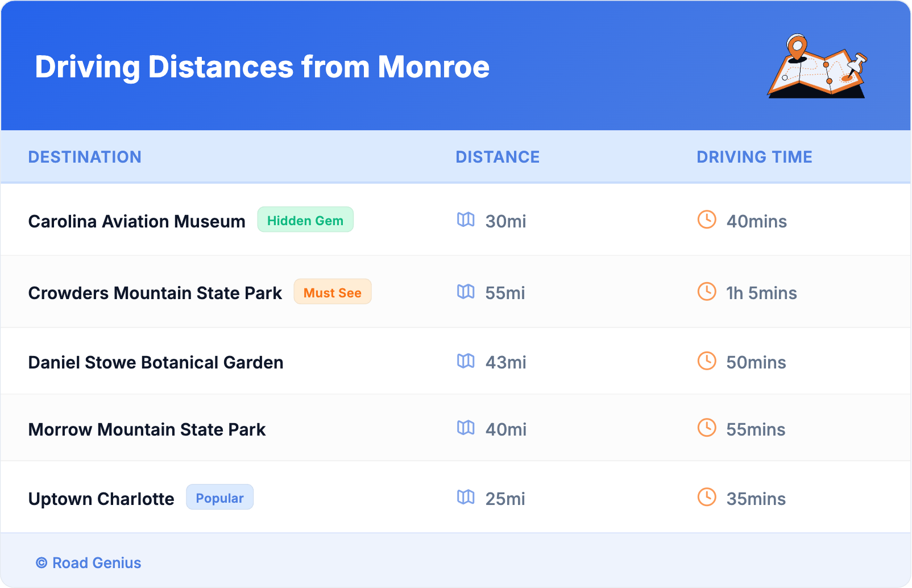This screenshot has width=912, height=588.
Task: Click the clock icon beside 55mins
Action: coord(707,428)
